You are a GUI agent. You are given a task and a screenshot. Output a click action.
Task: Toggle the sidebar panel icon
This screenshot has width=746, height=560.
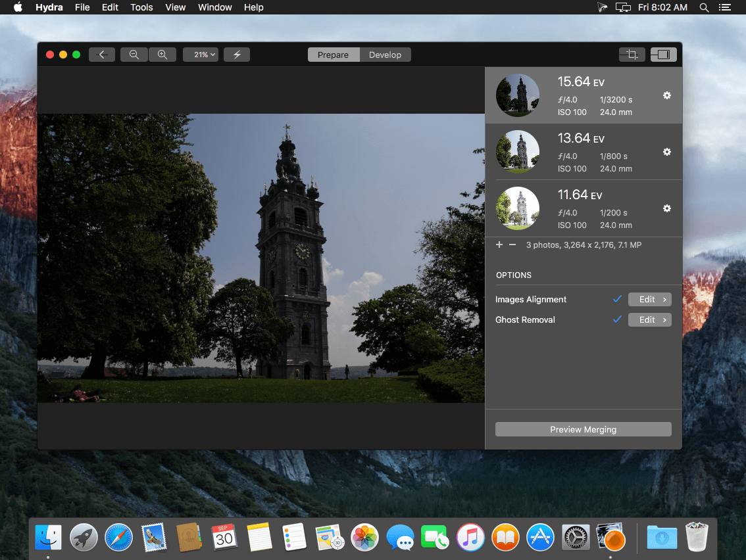coord(663,55)
